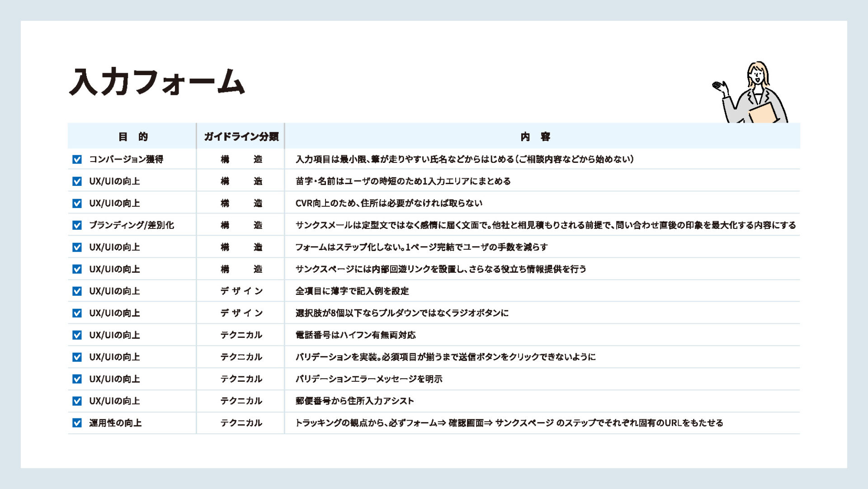The width and height of the screenshot is (868, 489).
Task: Click the ラジオボタン content row text
Action: coord(402,313)
